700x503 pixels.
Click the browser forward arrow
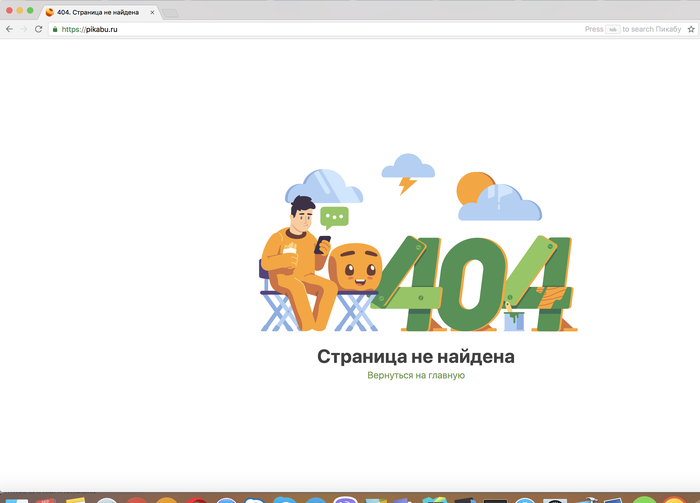[24, 29]
